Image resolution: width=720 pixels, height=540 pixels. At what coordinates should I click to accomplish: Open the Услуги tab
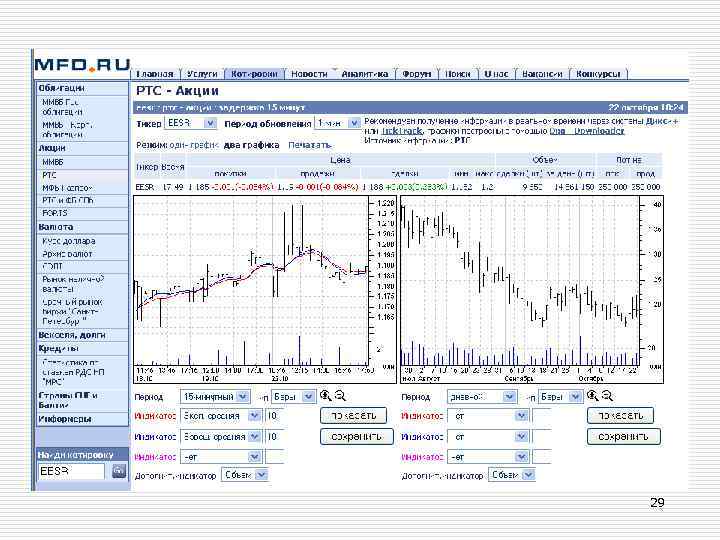pyautogui.click(x=202, y=74)
